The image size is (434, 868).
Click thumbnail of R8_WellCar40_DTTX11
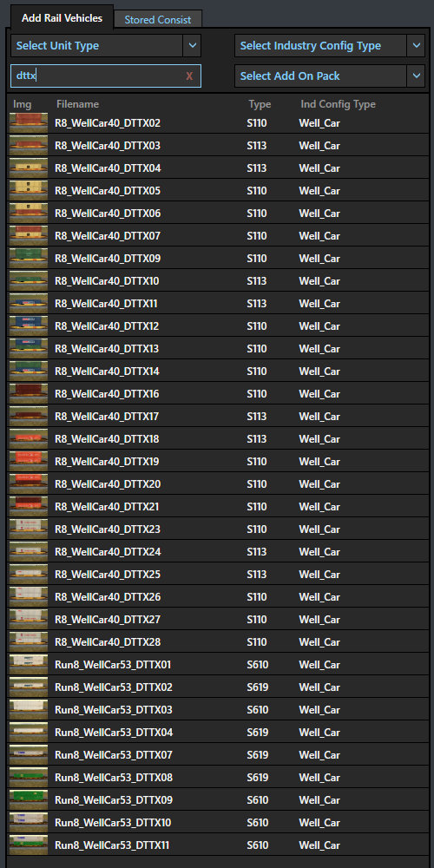pyautogui.click(x=29, y=303)
